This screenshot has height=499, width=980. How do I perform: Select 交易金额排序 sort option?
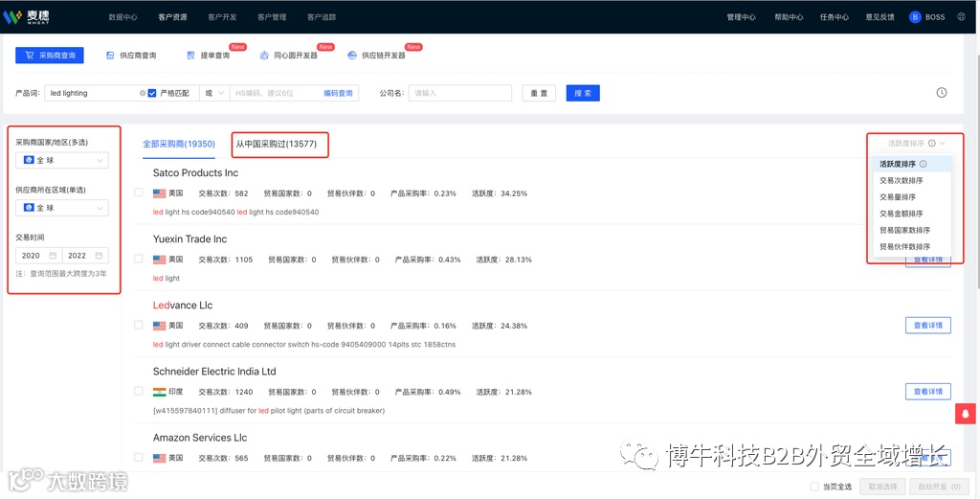pos(912,214)
